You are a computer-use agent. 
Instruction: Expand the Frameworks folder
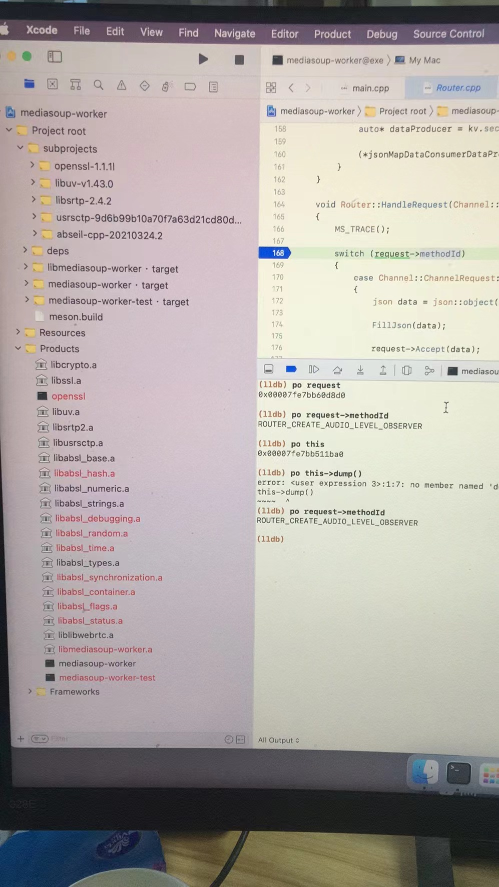pyautogui.click(x=30, y=691)
